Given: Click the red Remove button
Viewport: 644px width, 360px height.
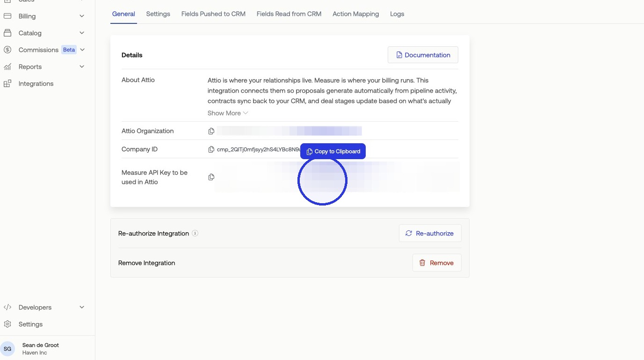Looking at the screenshot, I should point(437,263).
